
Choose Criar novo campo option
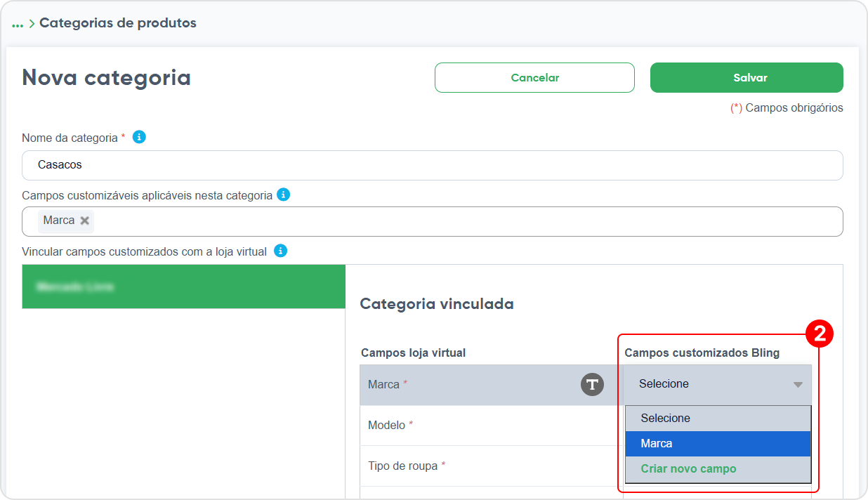718,469
